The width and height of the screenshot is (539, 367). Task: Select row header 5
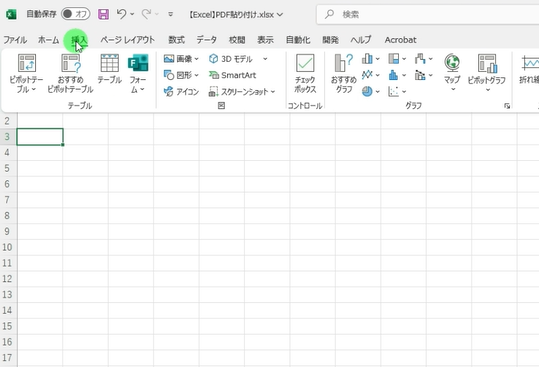click(7, 168)
